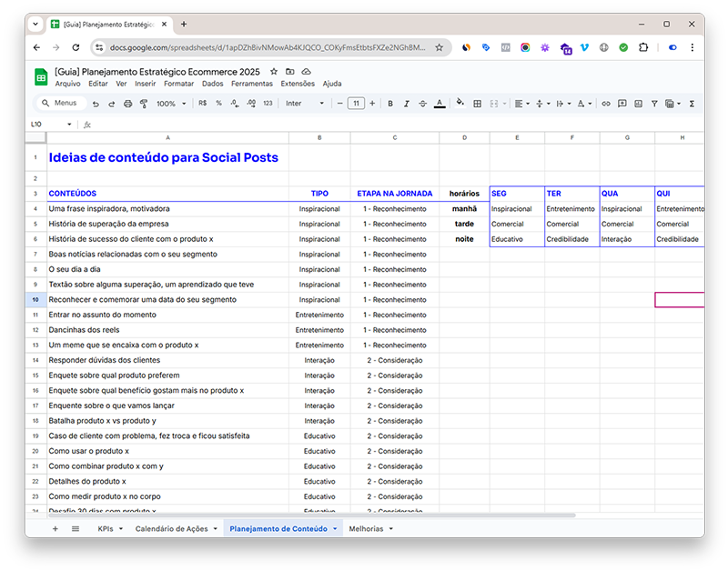Open the borders menu
This screenshot has height=571, width=728.
[477, 104]
